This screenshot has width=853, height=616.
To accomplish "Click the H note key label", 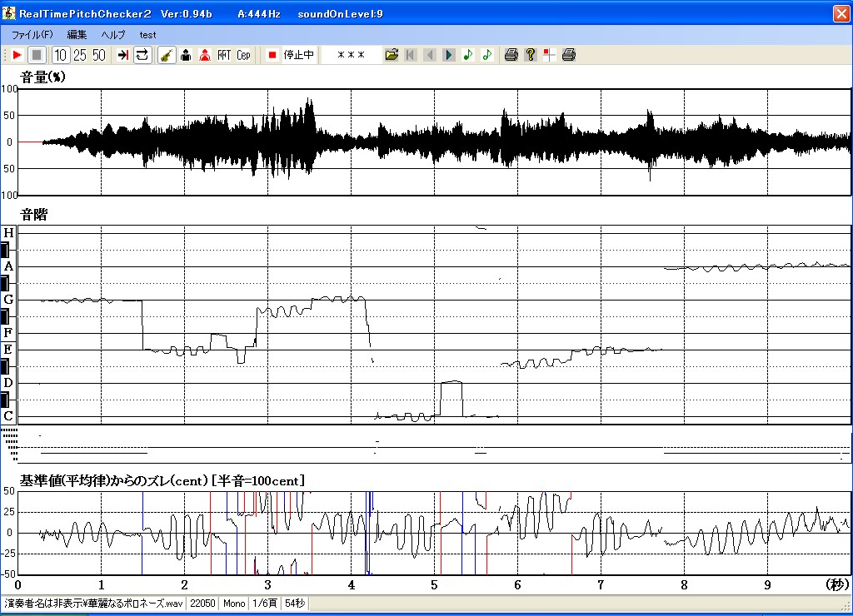I will [8, 233].
